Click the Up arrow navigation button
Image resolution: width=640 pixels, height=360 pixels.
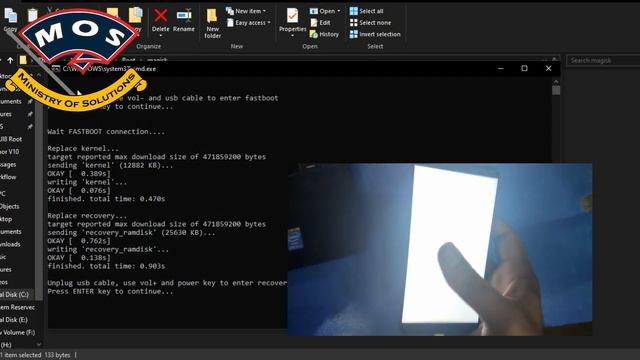(x=10, y=60)
